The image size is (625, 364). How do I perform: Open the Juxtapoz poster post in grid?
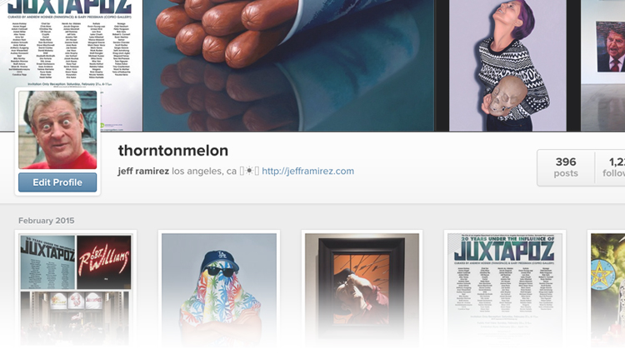pyautogui.click(x=505, y=289)
